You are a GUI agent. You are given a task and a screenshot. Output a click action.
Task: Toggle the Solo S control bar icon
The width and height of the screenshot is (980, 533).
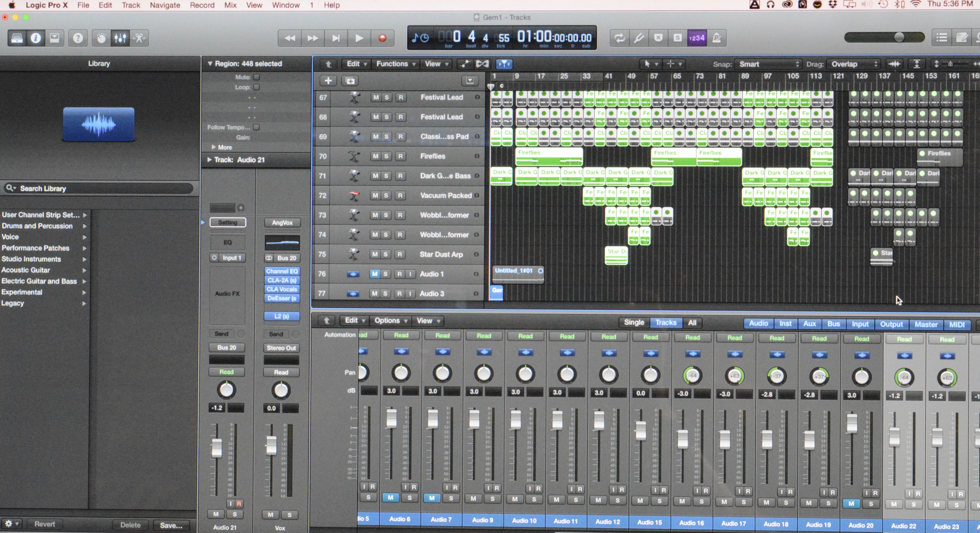coord(677,38)
